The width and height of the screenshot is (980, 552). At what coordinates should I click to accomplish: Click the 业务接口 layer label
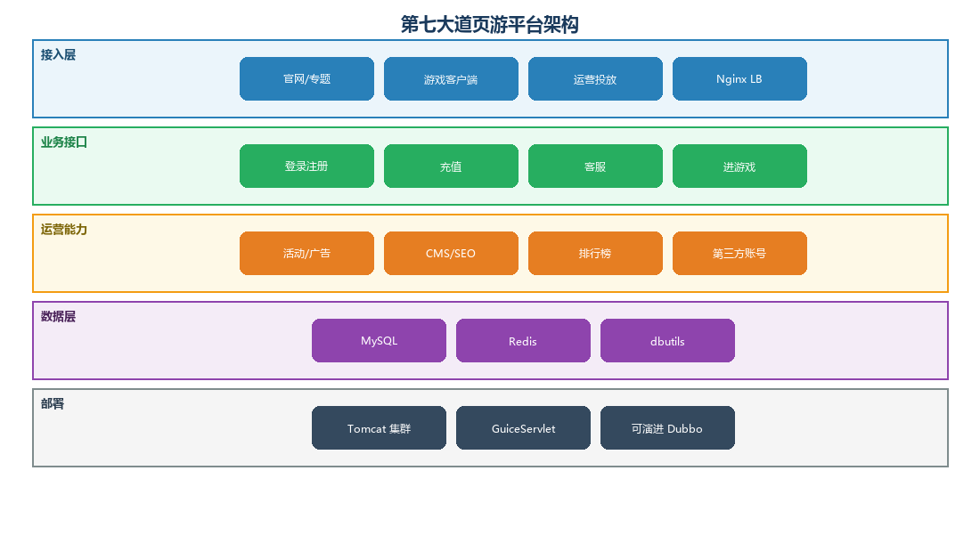[64, 142]
